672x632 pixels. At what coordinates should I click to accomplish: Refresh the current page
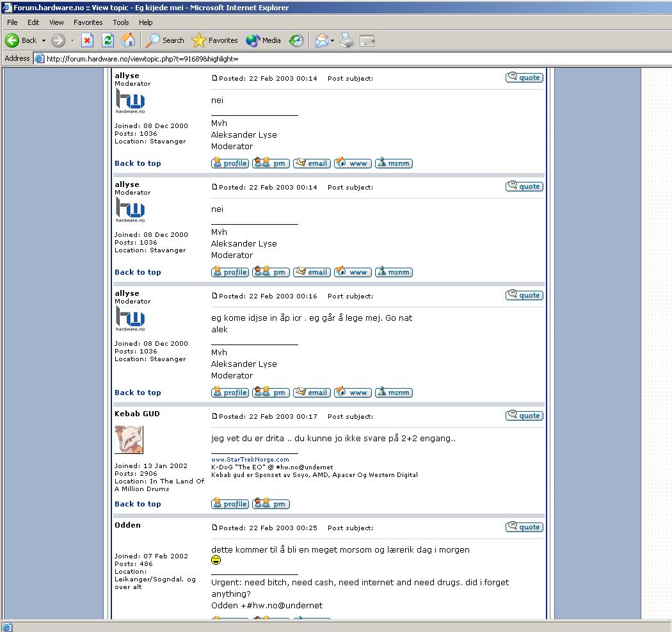click(108, 40)
